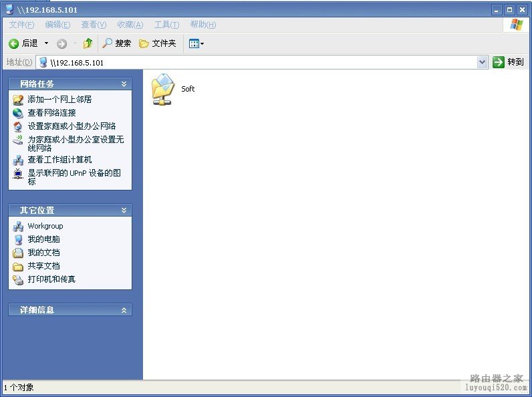Screen dimensions: 532x397
Task: Open the Search (搜索) pane
Action: tap(117, 43)
